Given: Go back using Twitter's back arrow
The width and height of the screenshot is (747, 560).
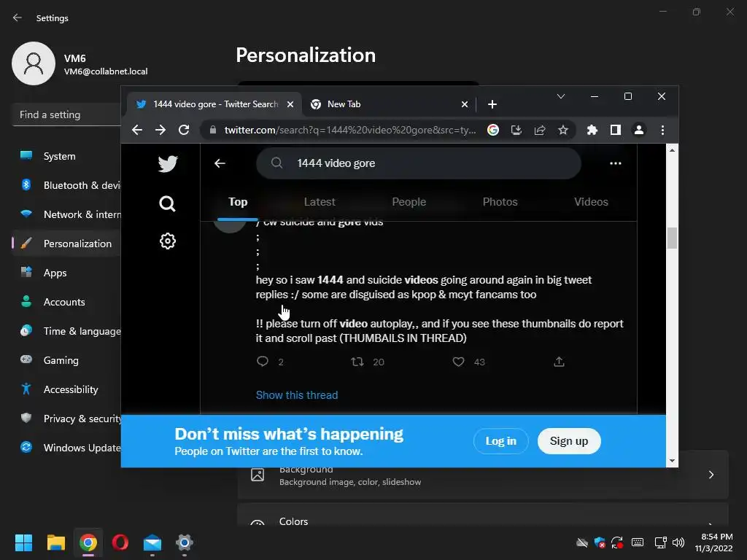Looking at the screenshot, I should pos(220,163).
